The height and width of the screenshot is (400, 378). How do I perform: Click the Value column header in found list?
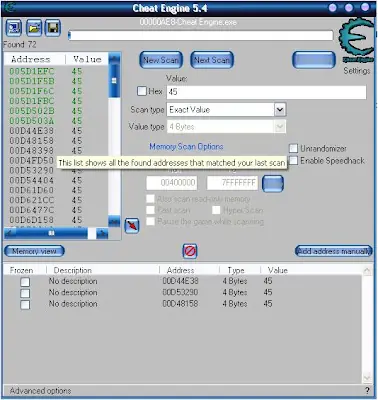(x=87, y=59)
